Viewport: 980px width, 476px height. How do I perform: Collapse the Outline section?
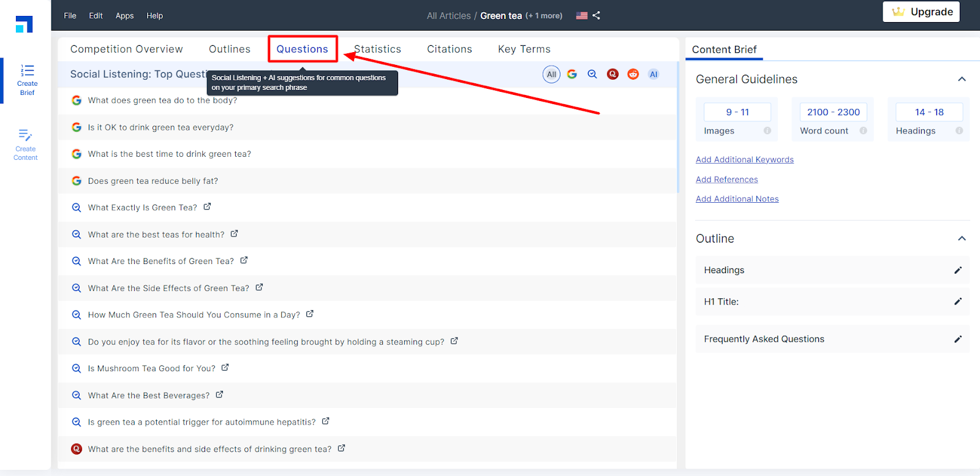coord(962,238)
